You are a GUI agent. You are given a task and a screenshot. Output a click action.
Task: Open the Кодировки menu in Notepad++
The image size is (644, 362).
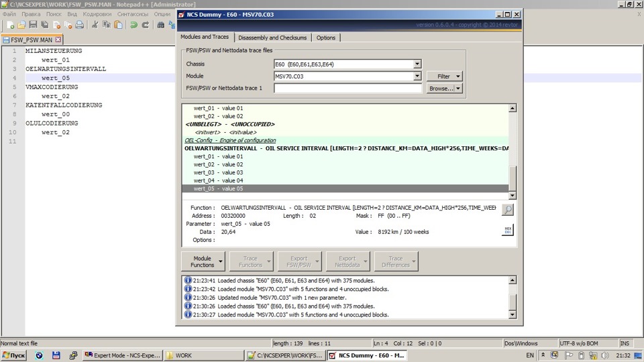click(x=97, y=14)
